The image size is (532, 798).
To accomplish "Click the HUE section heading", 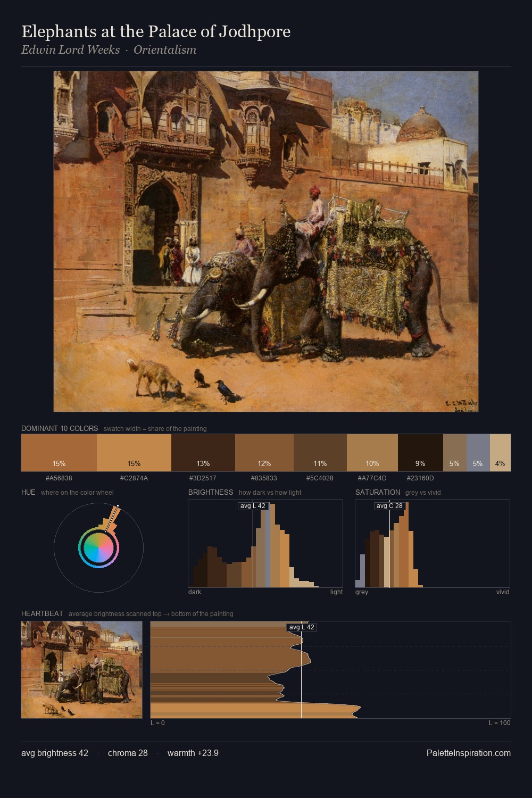I will pyautogui.click(x=28, y=492).
